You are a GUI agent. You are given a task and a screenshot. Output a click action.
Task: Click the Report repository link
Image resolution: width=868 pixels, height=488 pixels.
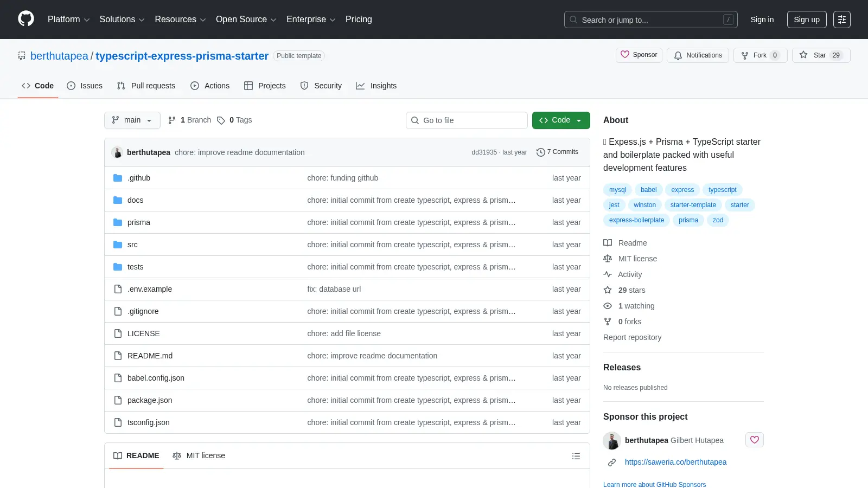632,337
